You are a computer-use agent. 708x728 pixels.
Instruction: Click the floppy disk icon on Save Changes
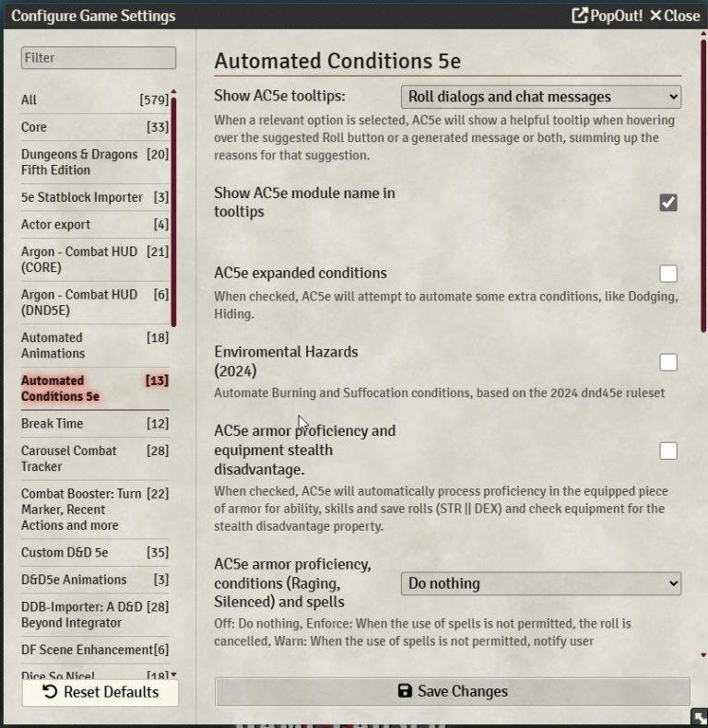point(405,690)
